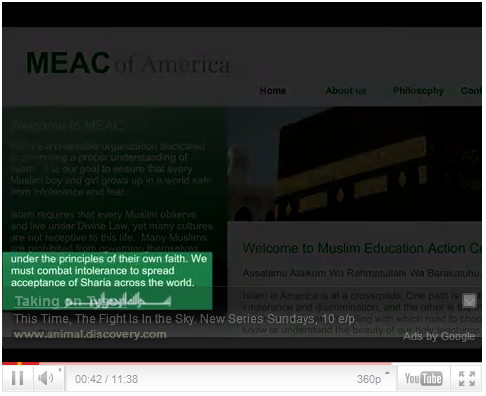The width and height of the screenshot is (486, 396).
Task: Open the 360p quality selector
Action: (369, 379)
